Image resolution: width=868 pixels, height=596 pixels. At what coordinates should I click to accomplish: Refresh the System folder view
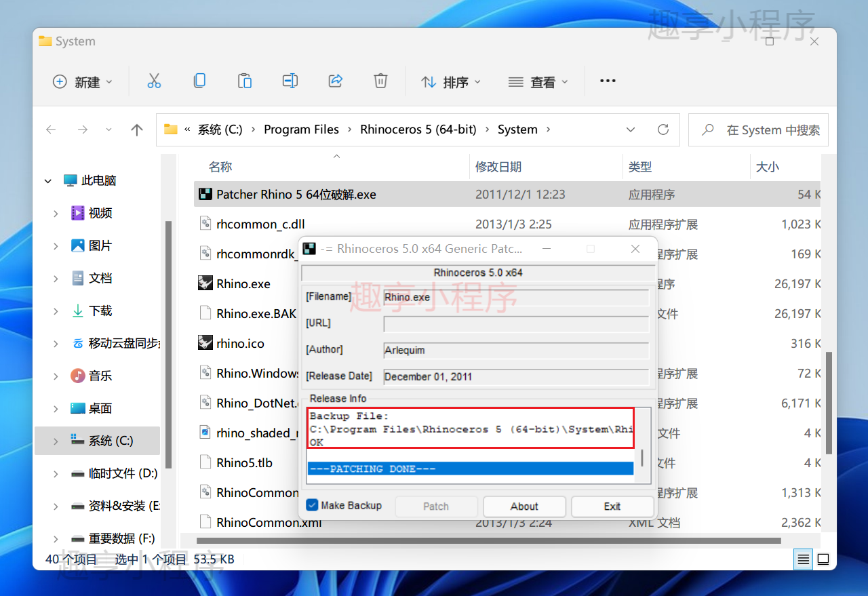[663, 130]
